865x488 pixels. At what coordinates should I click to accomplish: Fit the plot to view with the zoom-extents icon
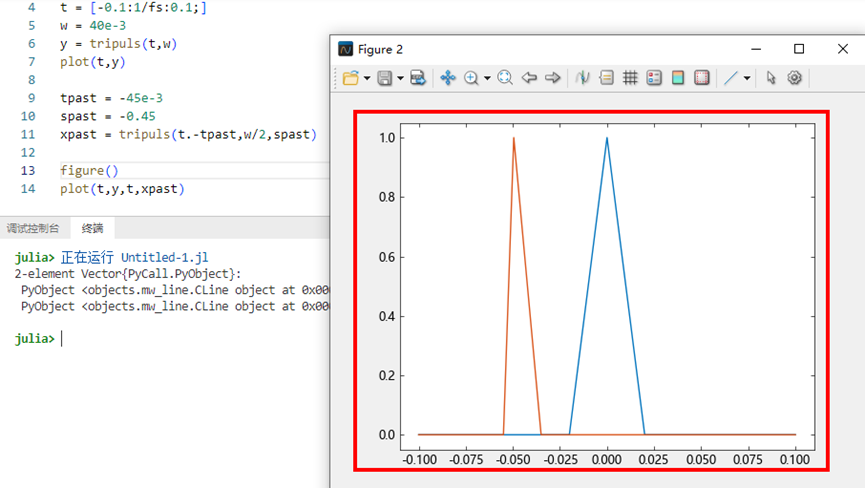click(x=505, y=78)
